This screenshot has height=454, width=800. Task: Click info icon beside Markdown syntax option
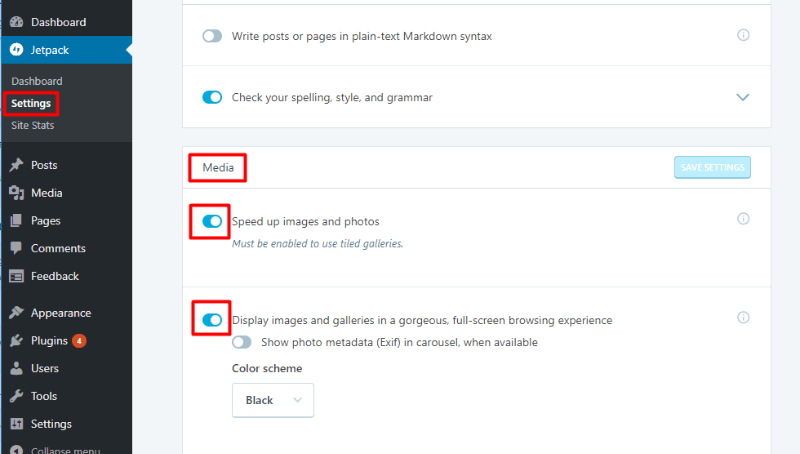743,35
